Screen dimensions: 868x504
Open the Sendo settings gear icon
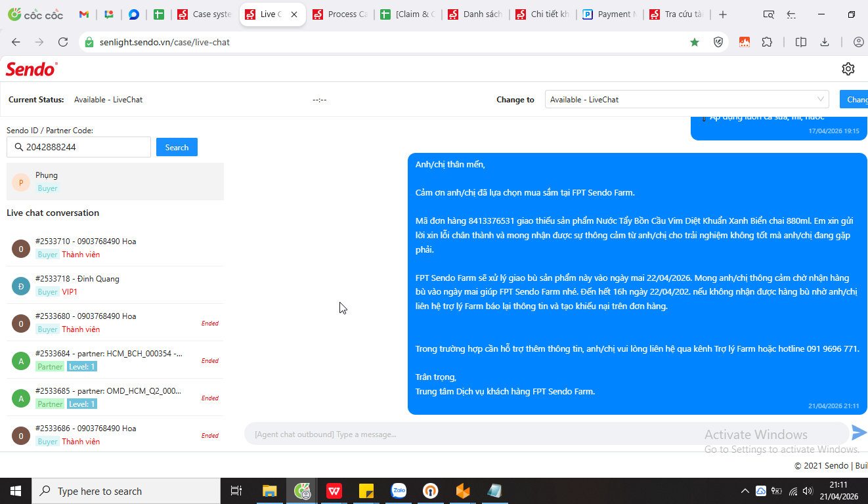(848, 69)
